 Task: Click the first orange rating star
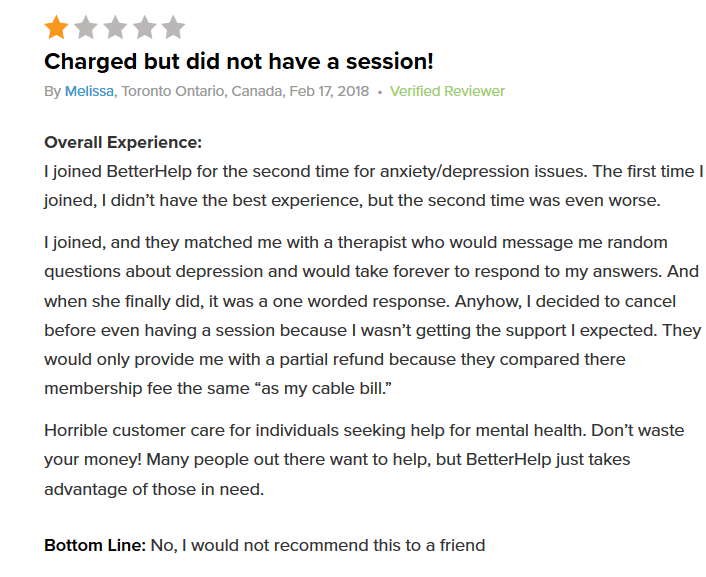56,26
